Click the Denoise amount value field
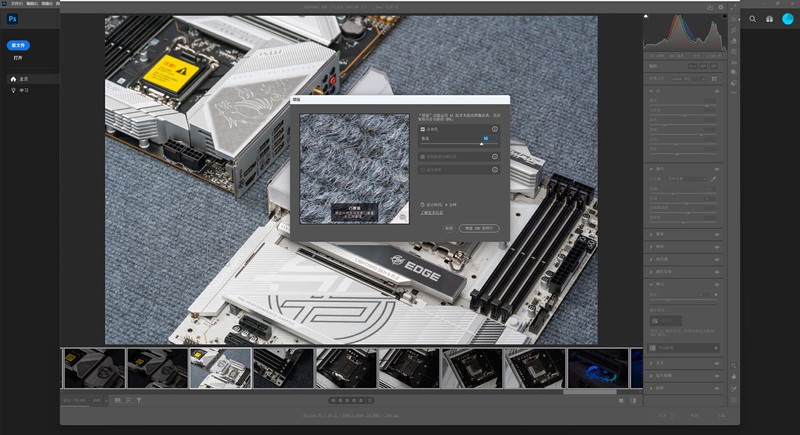 tap(488, 138)
